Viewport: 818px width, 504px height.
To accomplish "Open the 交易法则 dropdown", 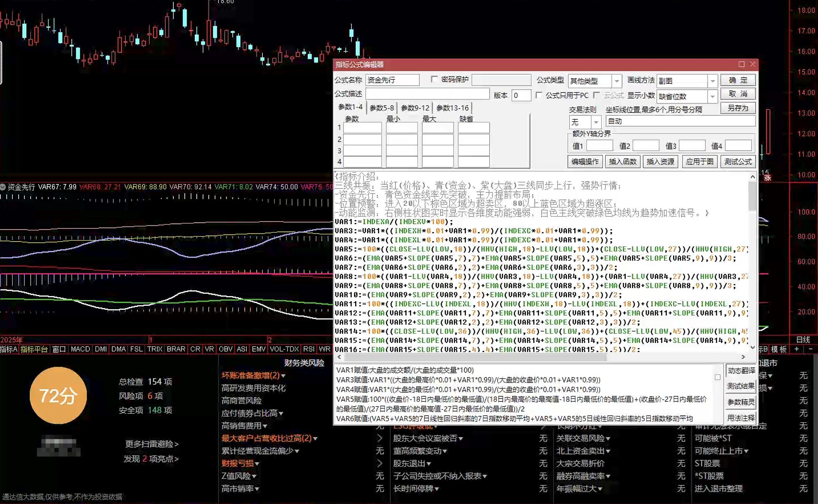I will click(596, 122).
